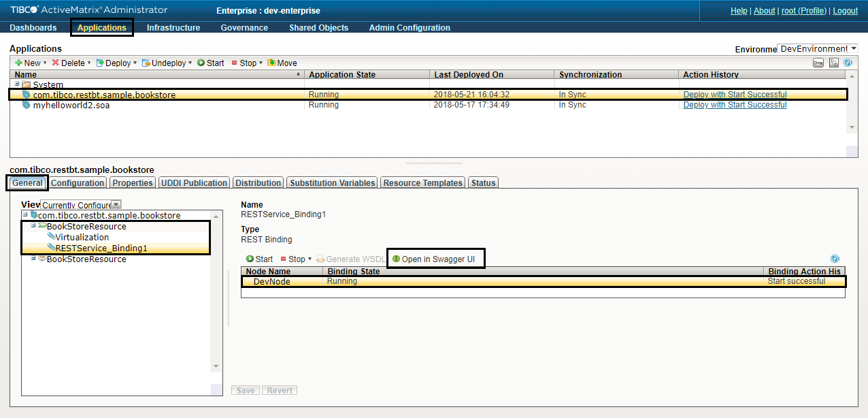Image resolution: width=868 pixels, height=418 pixels.
Task: Click the System folder icon
Action: (27, 84)
